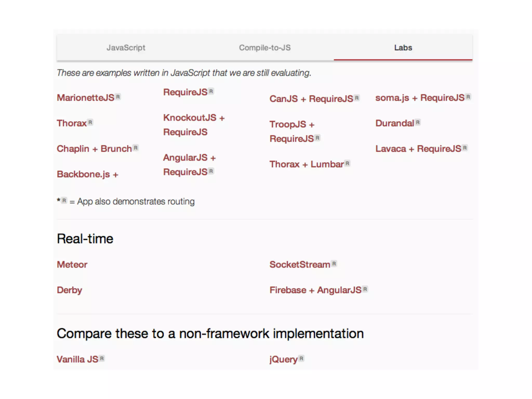Open the Meteor real-time example
The width and height of the screenshot is (532, 399).
(x=72, y=265)
